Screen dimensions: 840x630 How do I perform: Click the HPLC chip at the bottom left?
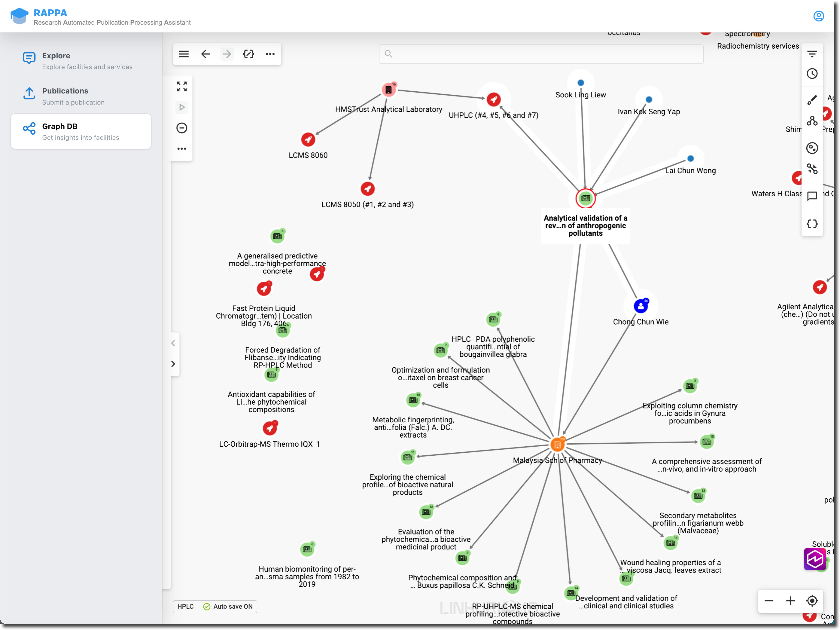point(185,607)
